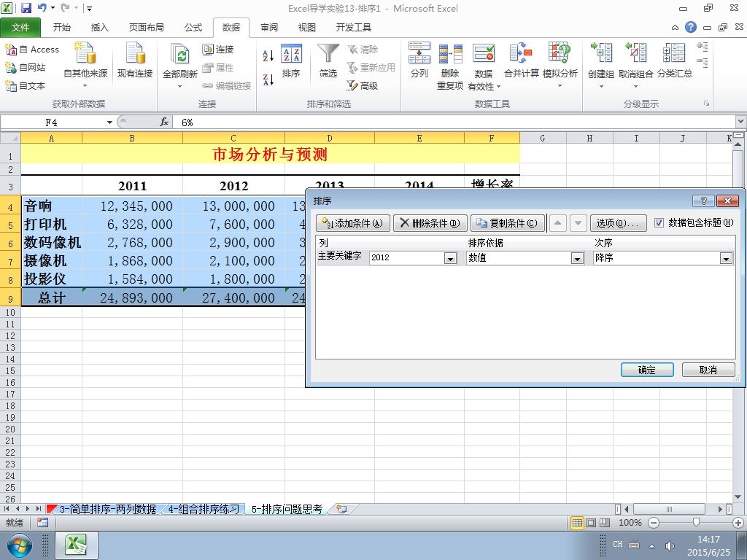Sort descending Z to A icon

pyautogui.click(x=268, y=79)
